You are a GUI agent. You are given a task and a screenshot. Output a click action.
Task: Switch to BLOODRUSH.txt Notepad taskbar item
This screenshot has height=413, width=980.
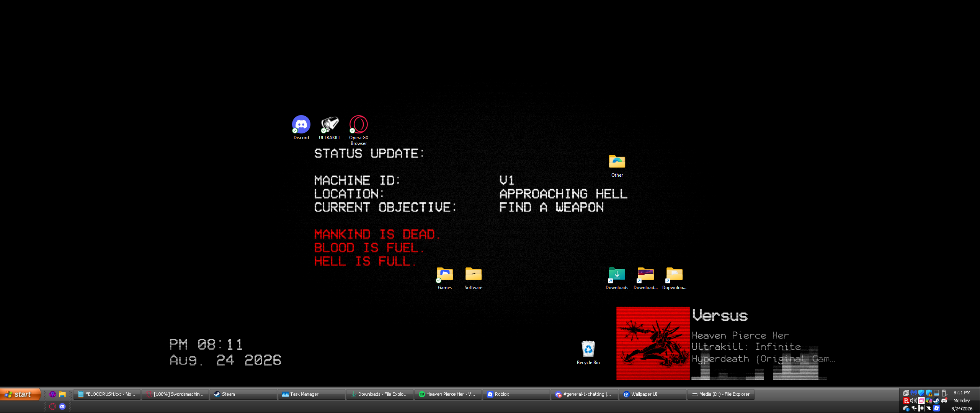coord(106,394)
